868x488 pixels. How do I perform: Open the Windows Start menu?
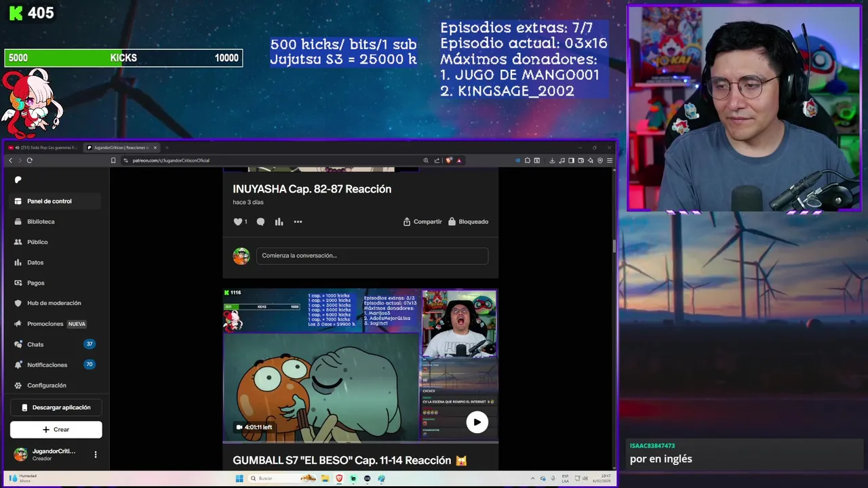tap(239, 479)
